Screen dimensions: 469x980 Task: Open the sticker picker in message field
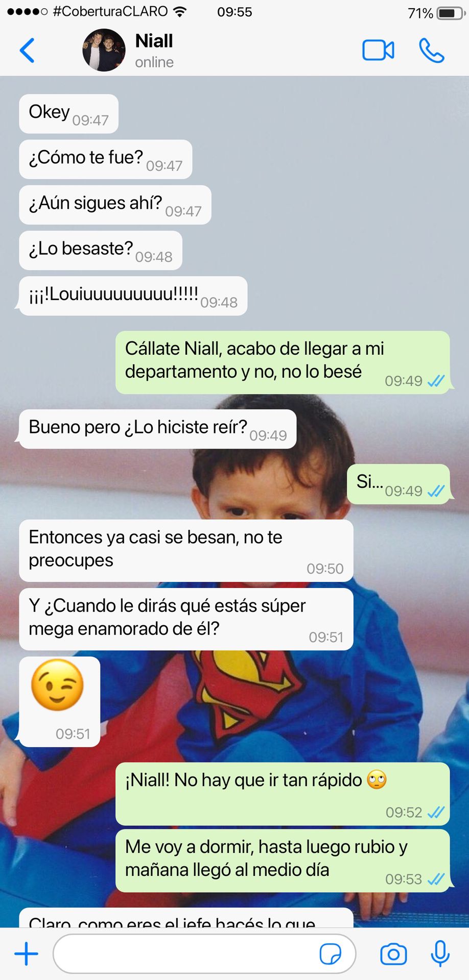click(330, 953)
